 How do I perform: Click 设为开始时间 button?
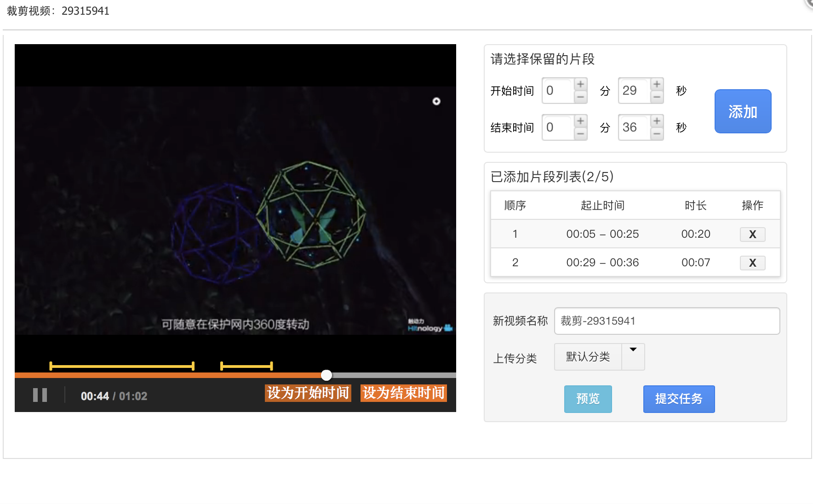(x=308, y=393)
